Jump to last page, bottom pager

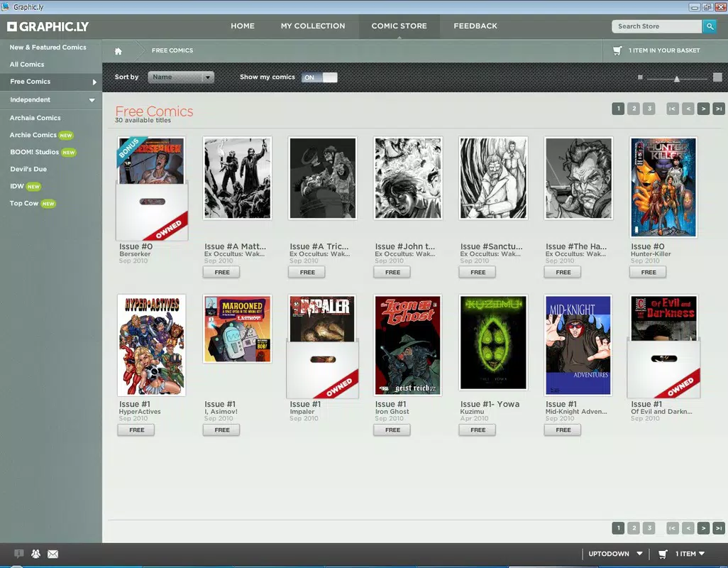click(x=719, y=528)
